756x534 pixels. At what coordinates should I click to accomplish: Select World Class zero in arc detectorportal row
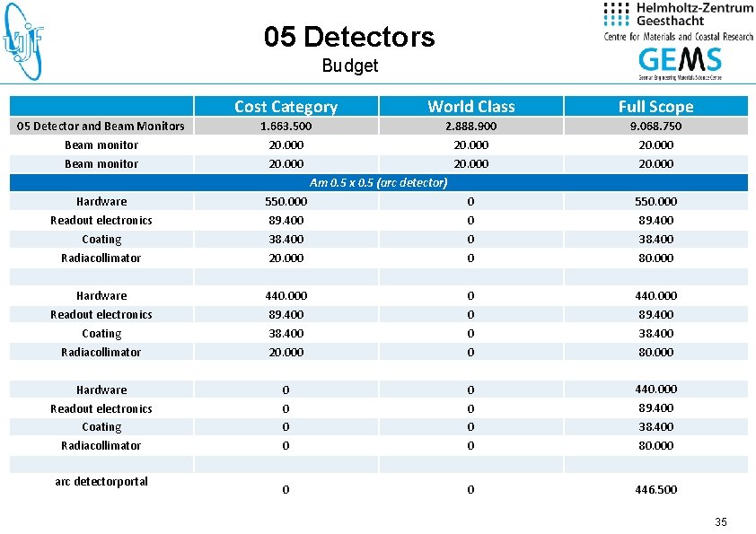click(470, 490)
